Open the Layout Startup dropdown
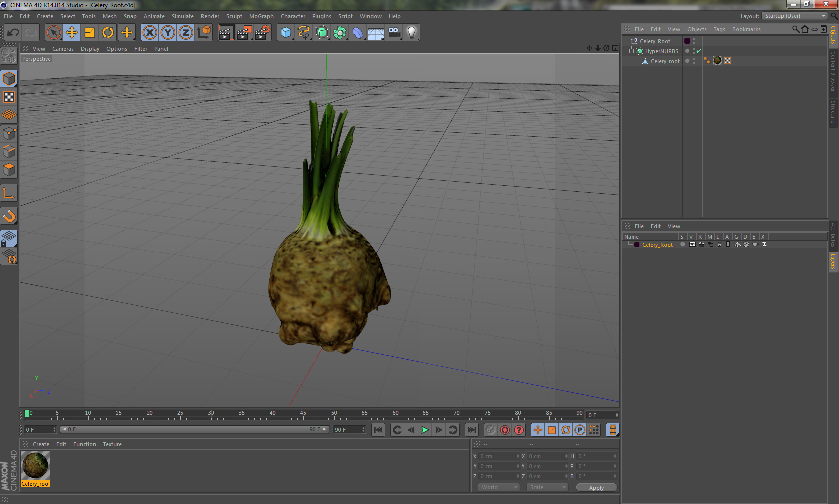The width and height of the screenshot is (839, 504). (x=795, y=16)
